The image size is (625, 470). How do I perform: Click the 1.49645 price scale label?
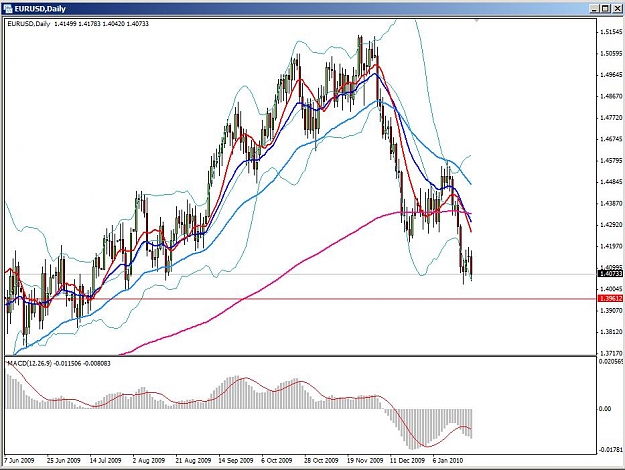[x=611, y=75]
